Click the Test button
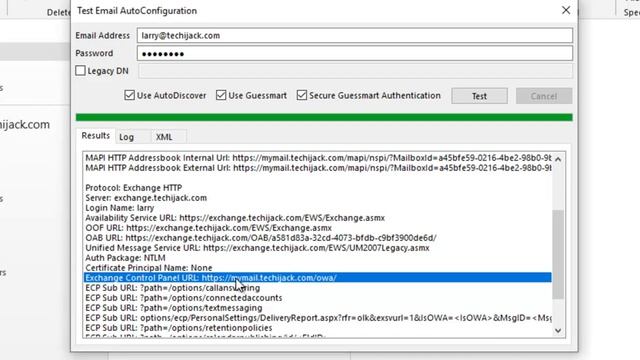 coord(479,96)
